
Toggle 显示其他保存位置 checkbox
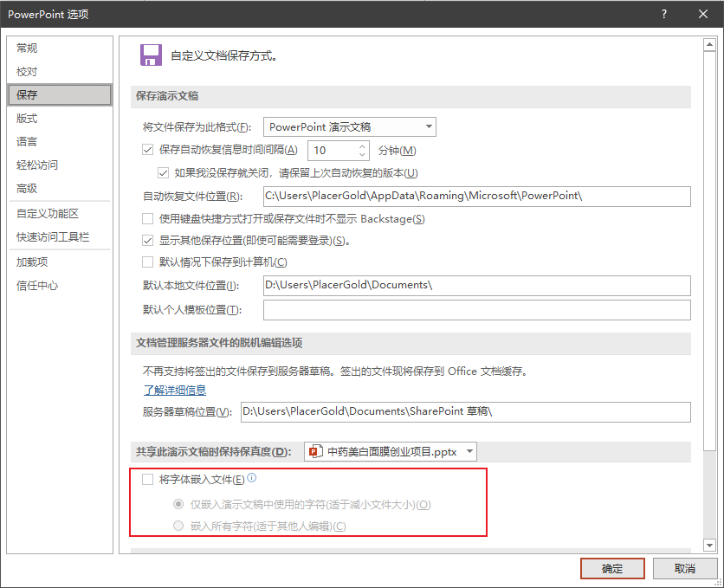(148, 241)
